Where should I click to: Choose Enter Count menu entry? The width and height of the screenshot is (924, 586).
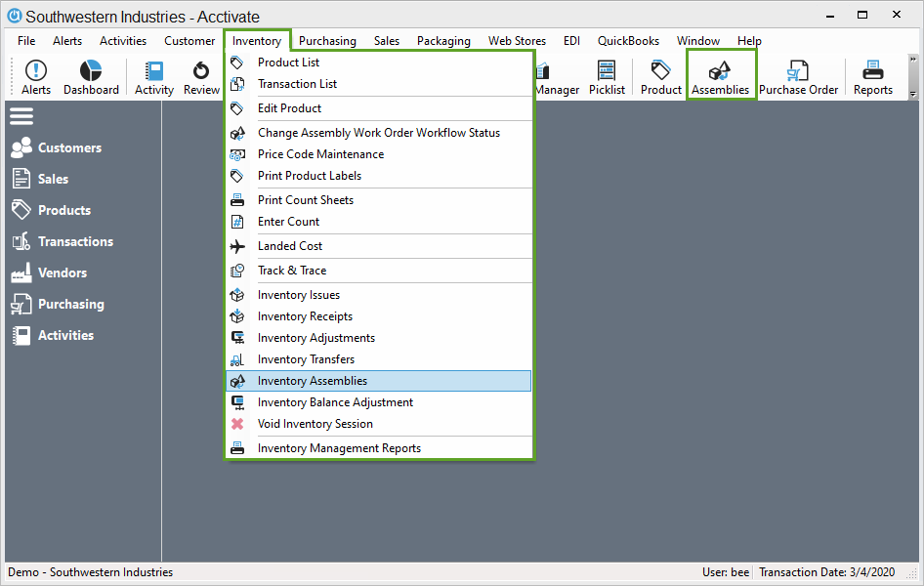pyautogui.click(x=379, y=222)
